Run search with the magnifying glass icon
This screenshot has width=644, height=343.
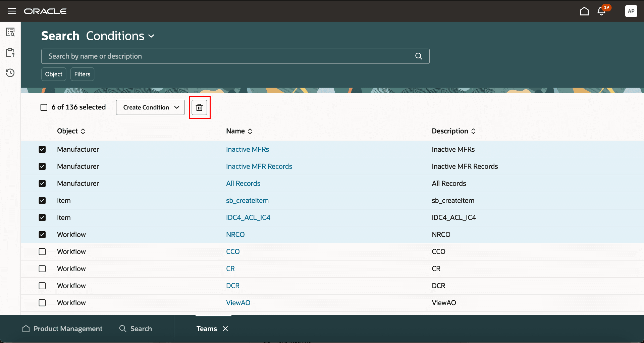click(419, 56)
